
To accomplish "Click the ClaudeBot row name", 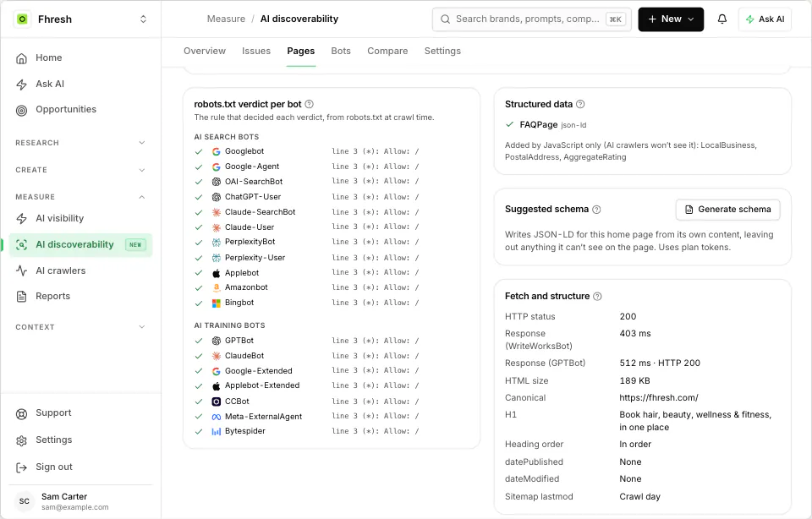I will point(244,356).
